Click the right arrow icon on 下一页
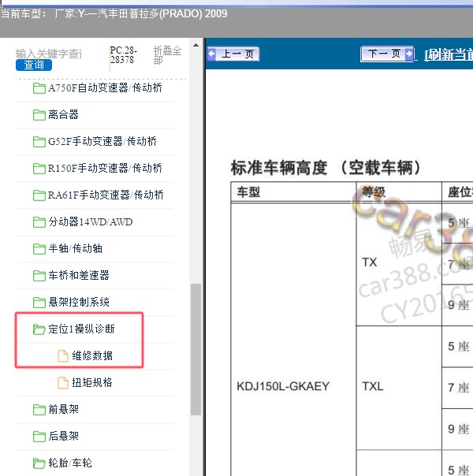Image resolution: width=473 pixels, height=476 pixels. pyautogui.click(x=409, y=54)
